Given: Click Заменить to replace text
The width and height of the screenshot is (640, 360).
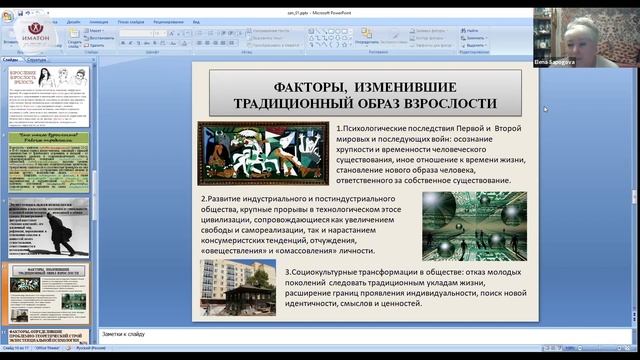Looking at the screenshot, I should (473, 38).
